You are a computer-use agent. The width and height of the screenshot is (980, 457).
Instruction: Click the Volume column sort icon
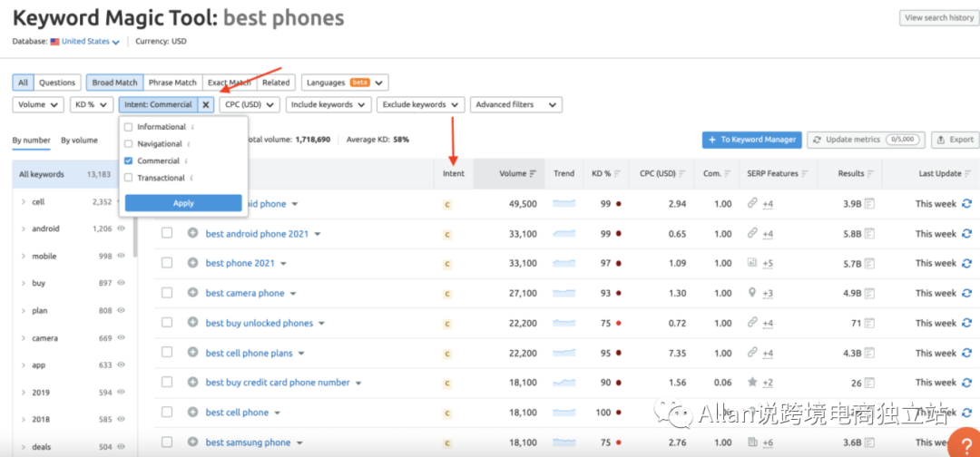tap(533, 173)
